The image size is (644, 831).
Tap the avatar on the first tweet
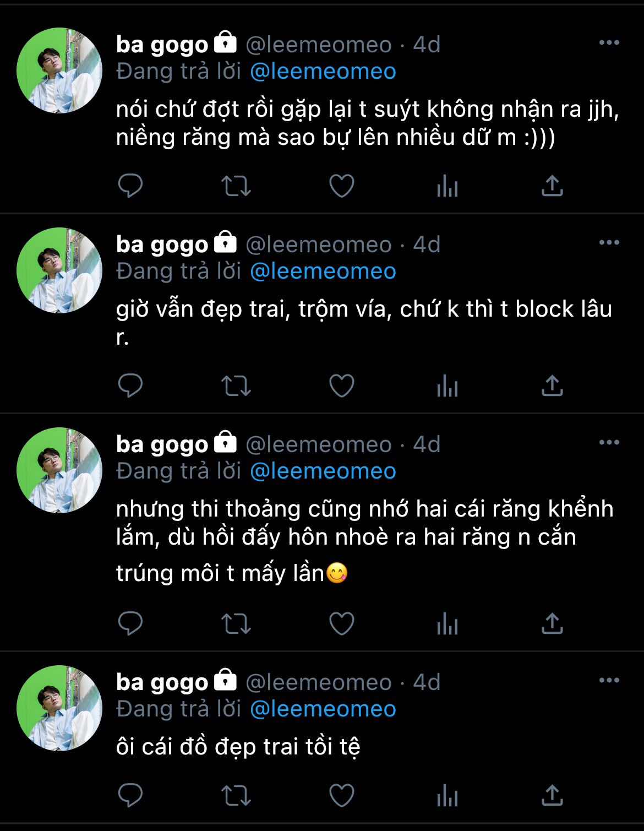pyautogui.click(x=59, y=70)
